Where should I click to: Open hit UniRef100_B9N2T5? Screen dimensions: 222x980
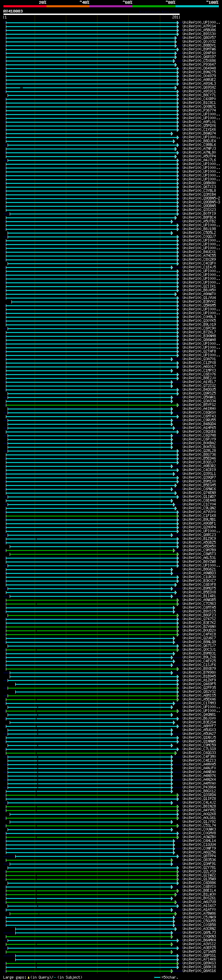199,72
